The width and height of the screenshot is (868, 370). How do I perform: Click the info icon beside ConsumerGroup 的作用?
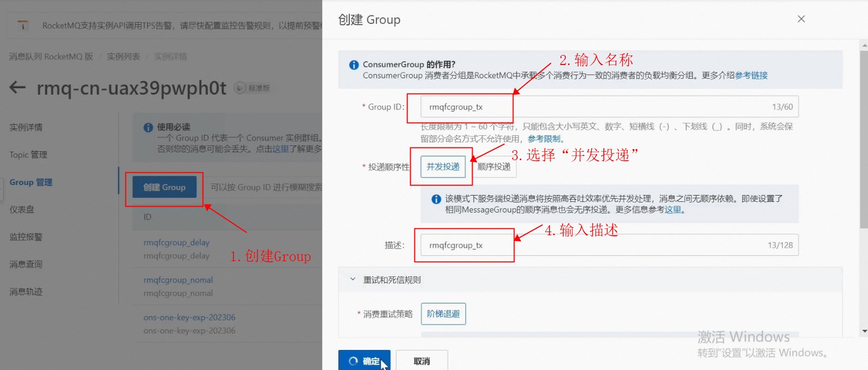pyautogui.click(x=354, y=64)
